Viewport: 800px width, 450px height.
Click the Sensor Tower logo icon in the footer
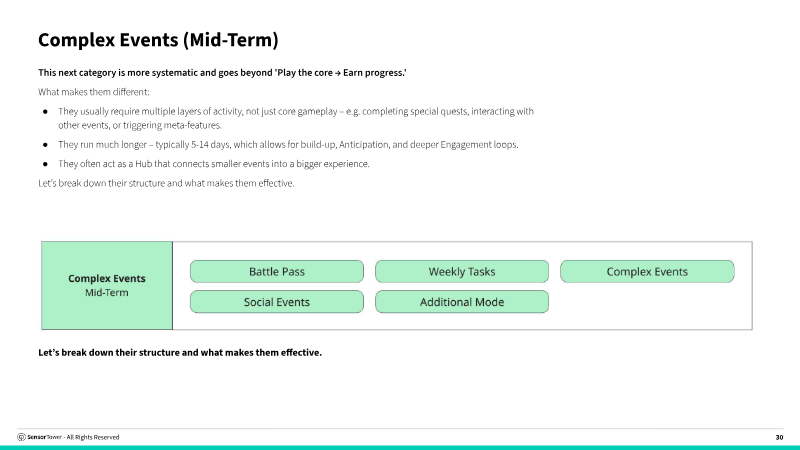(x=22, y=437)
